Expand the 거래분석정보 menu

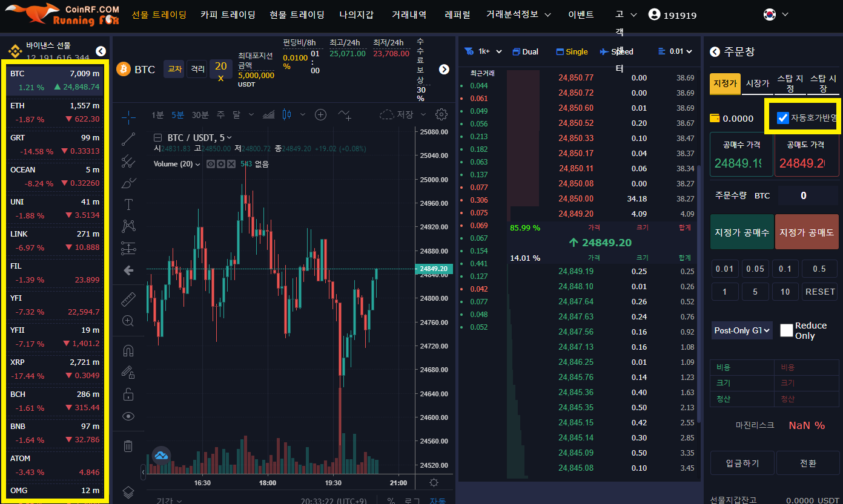[x=518, y=15]
